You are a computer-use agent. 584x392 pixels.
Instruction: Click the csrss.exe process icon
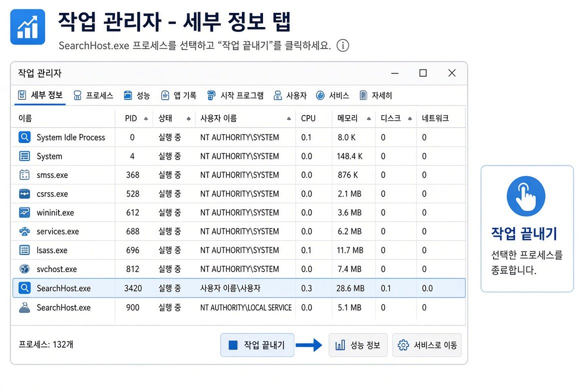(x=24, y=194)
